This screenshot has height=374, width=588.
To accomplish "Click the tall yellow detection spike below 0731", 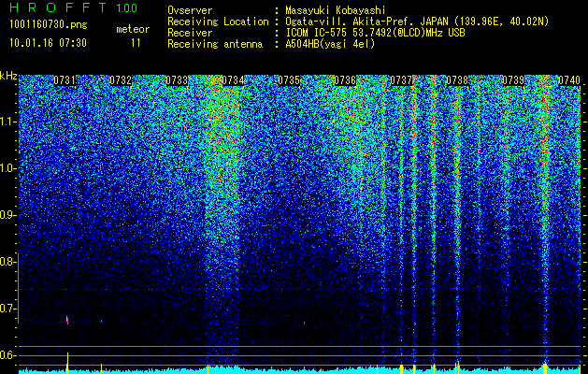I will coord(67,363).
